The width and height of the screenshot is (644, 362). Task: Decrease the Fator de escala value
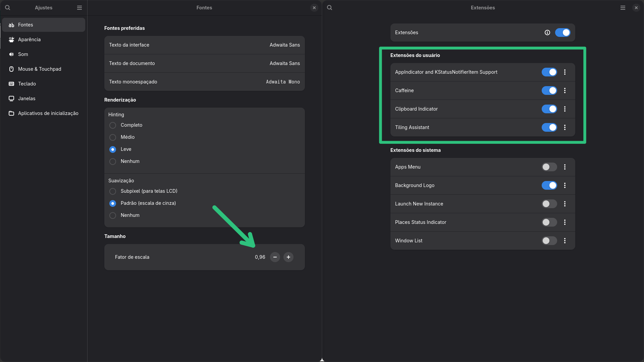point(275,257)
